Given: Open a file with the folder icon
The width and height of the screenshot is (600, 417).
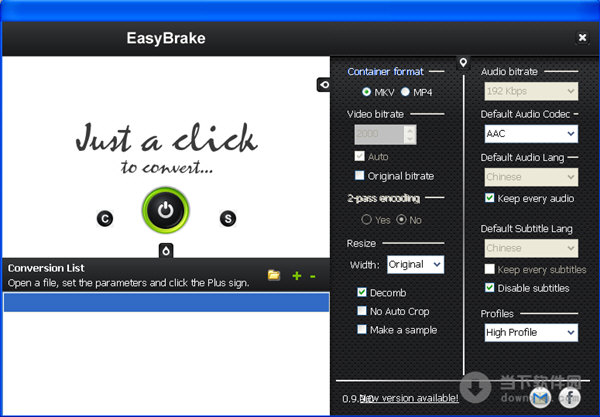Looking at the screenshot, I should (274, 275).
